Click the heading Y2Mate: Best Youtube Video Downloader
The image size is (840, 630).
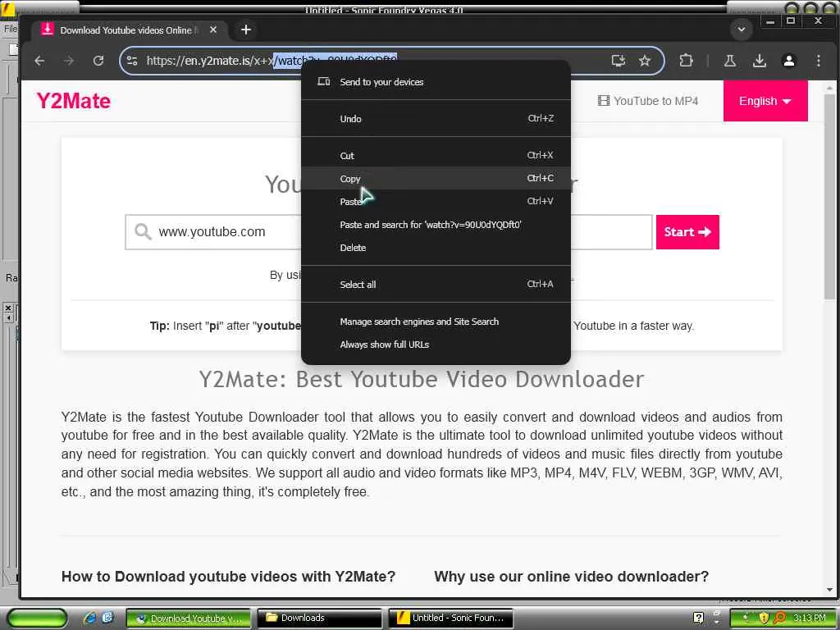[422, 379]
